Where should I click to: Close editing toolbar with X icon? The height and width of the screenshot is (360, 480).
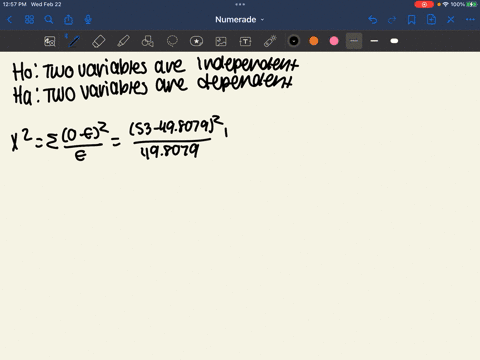pos(451,20)
